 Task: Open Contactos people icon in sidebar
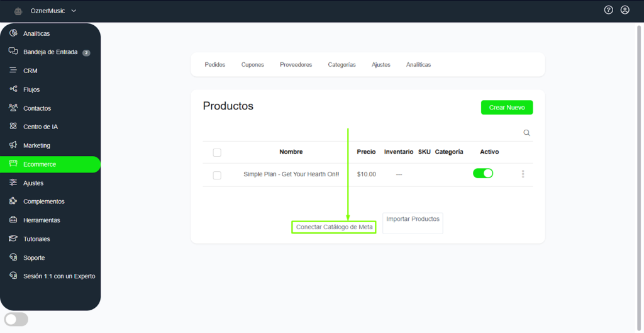(13, 108)
